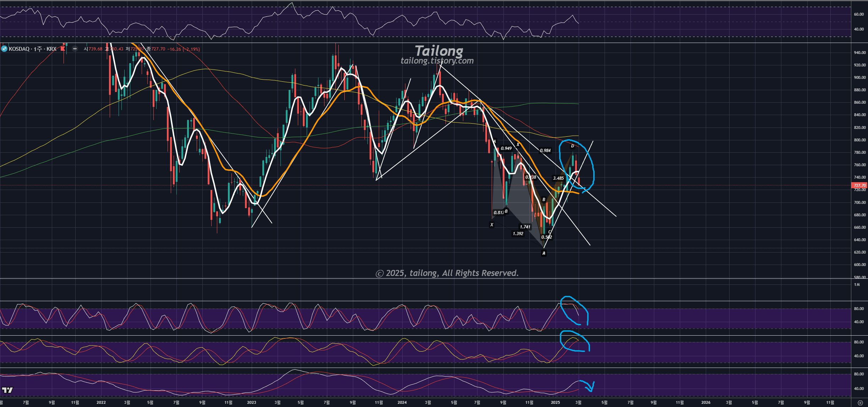Click the 60.00 level on the top RSI scale
This screenshot has width=868, height=407.
[859, 14]
